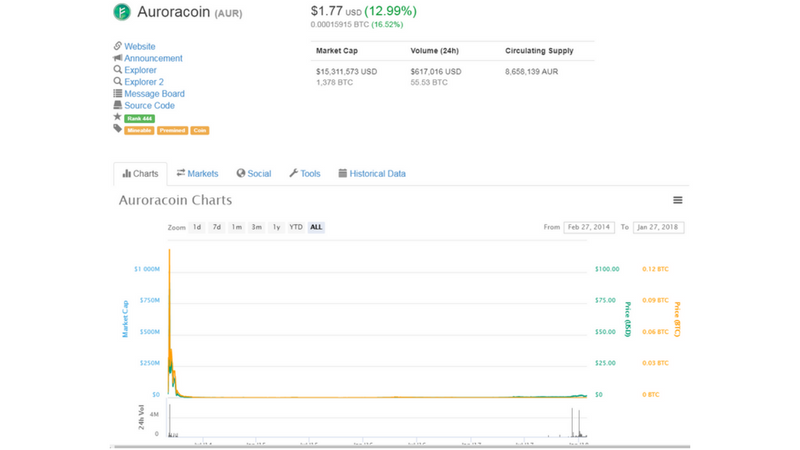Viewport: 800px width, 450px height.
Task: Click the Price (BTC) axis label
Action: [x=677, y=319]
